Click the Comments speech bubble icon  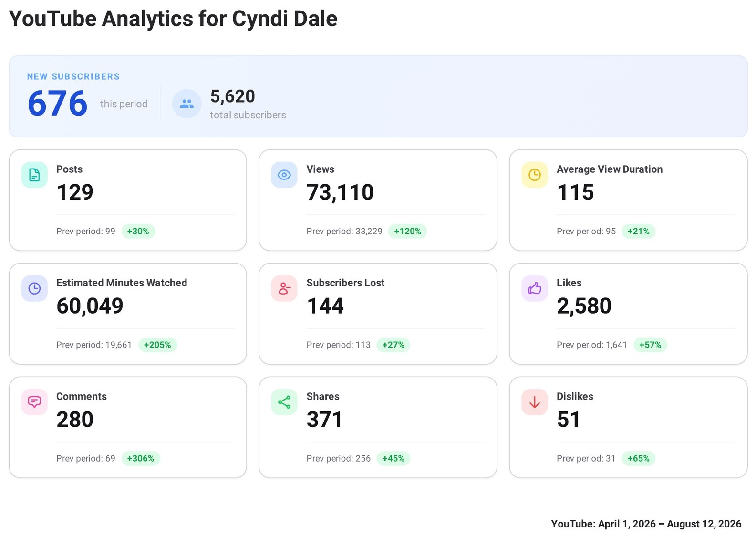[x=34, y=402]
